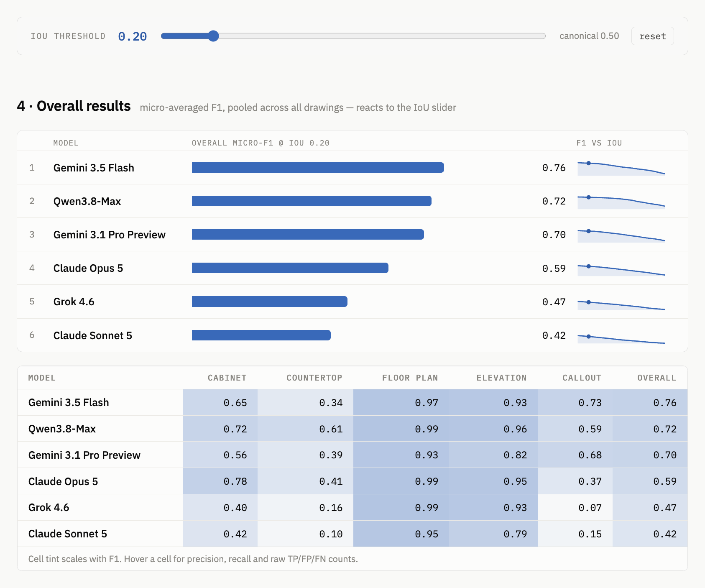Image resolution: width=705 pixels, height=588 pixels.
Task: Click the 0.59 score beside Claude Opus 5 bar
Action: click(x=554, y=268)
